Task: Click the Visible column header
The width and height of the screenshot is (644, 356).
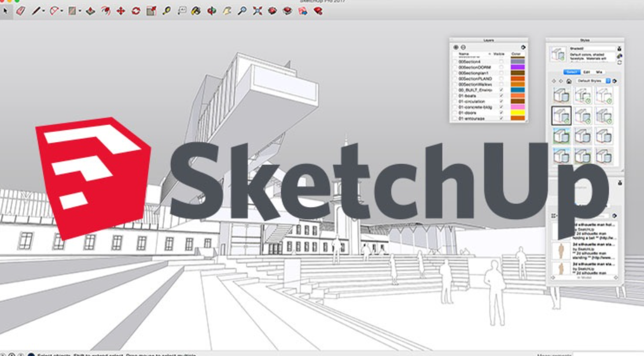Action: pos(499,54)
